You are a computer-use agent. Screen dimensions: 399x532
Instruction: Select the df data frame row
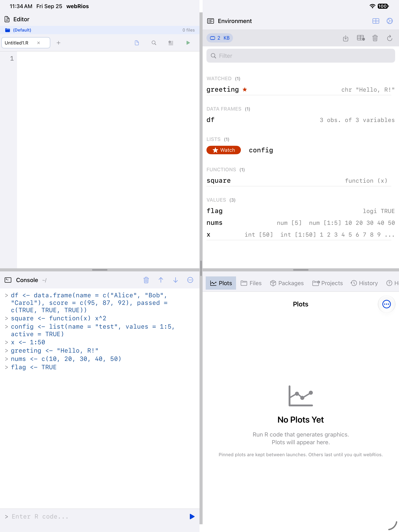301,120
